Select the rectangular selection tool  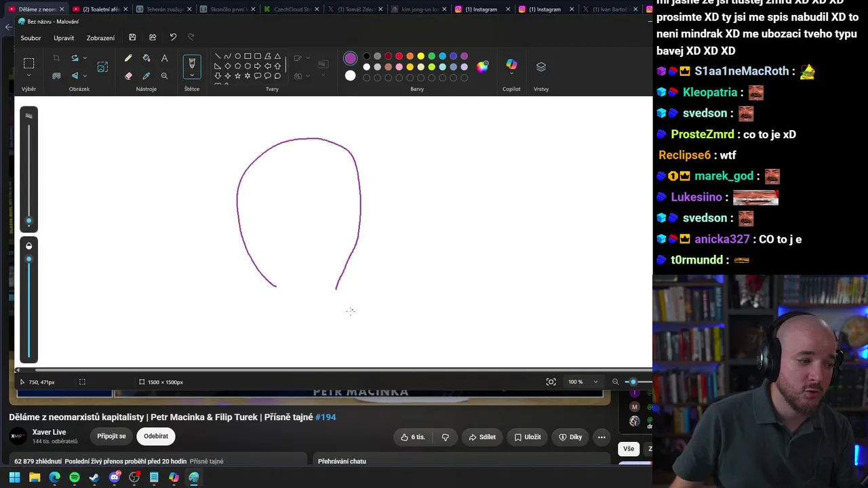(x=28, y=63)
